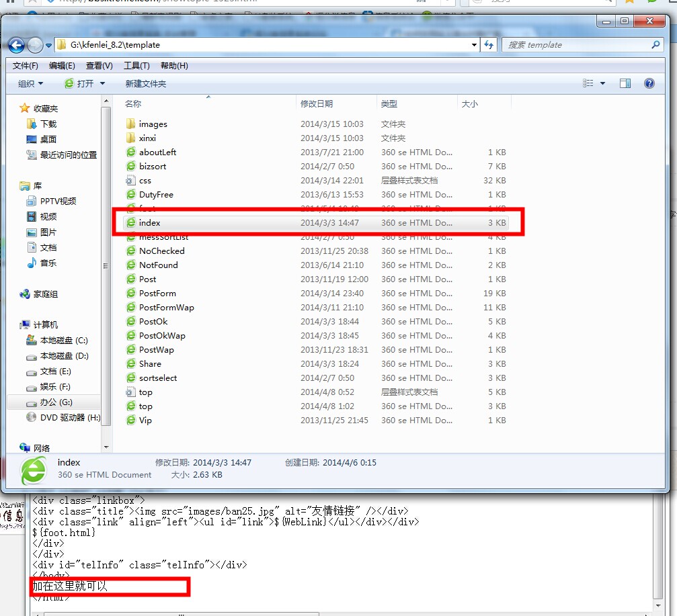Select the images folder icon
Viewport: 677px width, 616px height.
pos(131,124)
